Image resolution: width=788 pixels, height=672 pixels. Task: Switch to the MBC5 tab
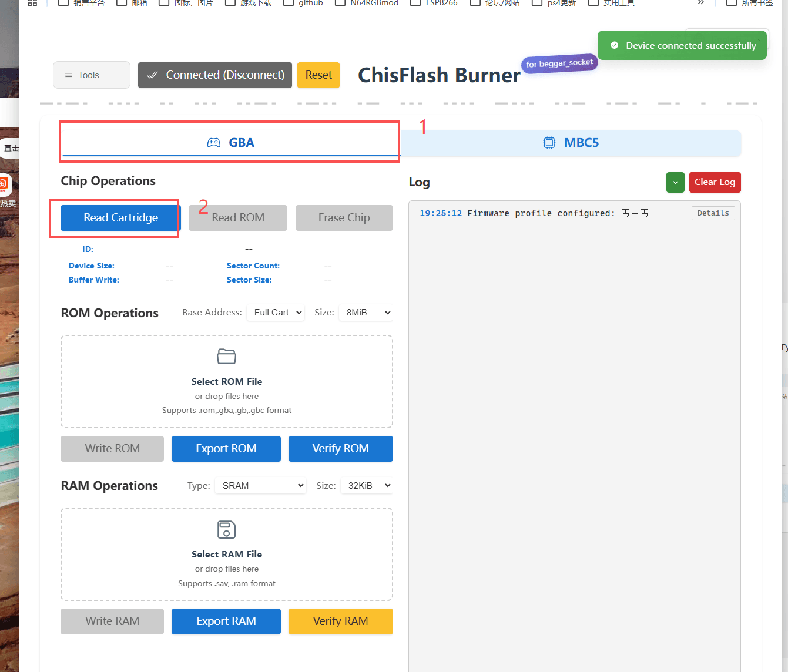571,143
